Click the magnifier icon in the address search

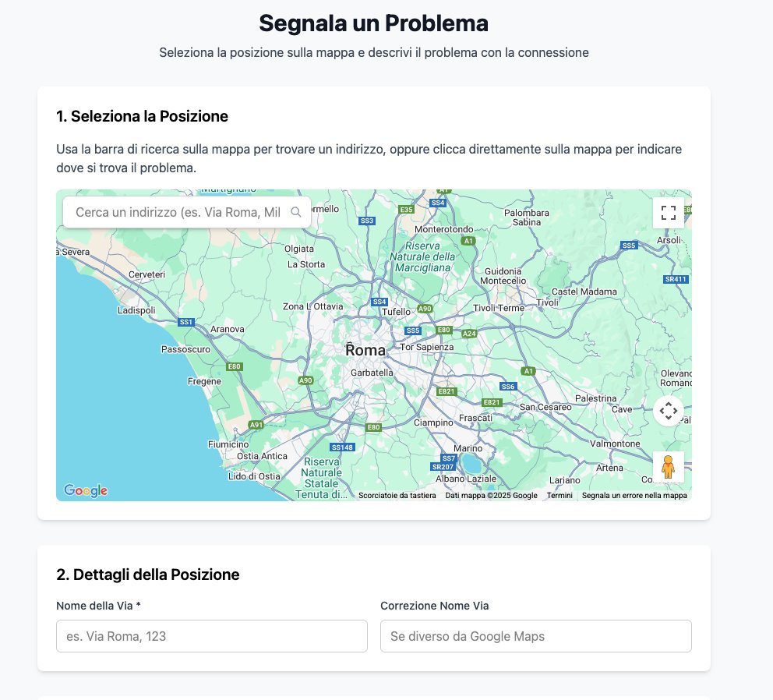295,212
